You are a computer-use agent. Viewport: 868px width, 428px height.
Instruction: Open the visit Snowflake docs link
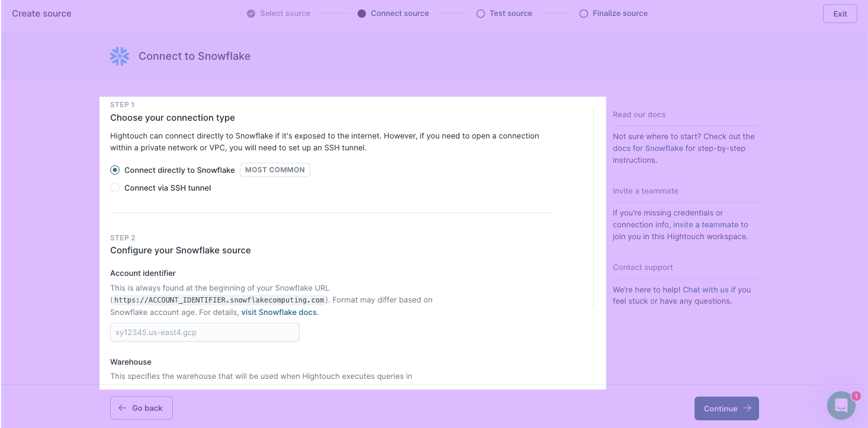[279, 312]
